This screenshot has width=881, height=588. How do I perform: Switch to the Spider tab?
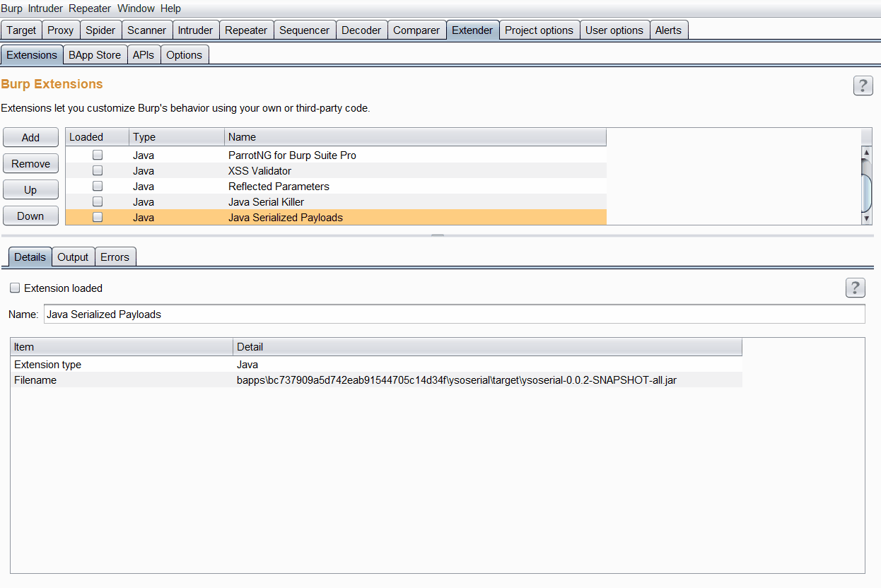[x=100, y=30]
